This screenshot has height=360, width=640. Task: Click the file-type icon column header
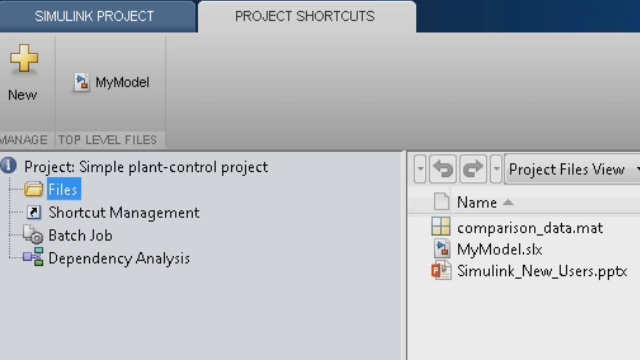(441, 202)
